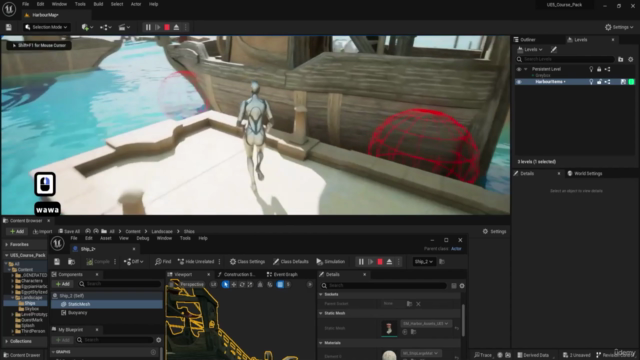Open Levels panel settings gear
The width and height of the screenshot is (640, 360).
631,59
